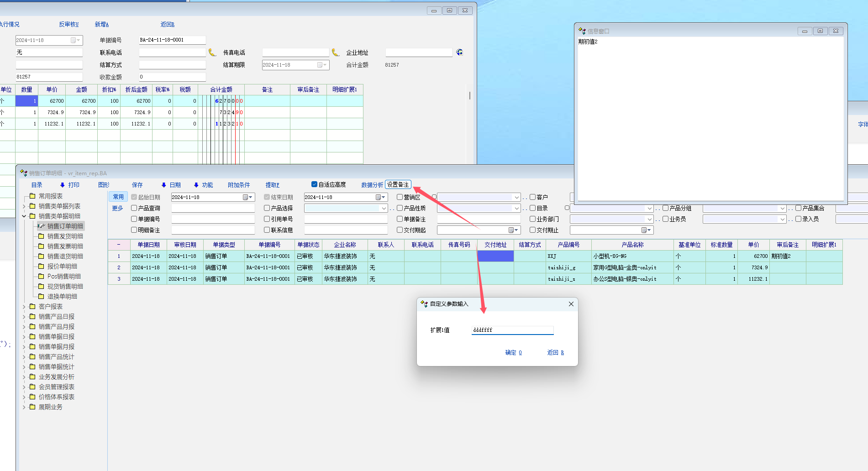Tick the 业务部门 filter checkbox

pos(532,219)
